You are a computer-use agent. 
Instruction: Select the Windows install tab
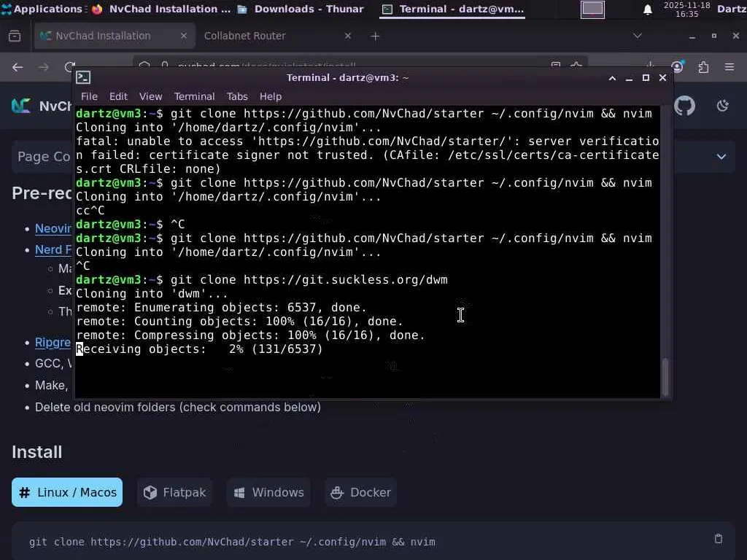[268, 492]
